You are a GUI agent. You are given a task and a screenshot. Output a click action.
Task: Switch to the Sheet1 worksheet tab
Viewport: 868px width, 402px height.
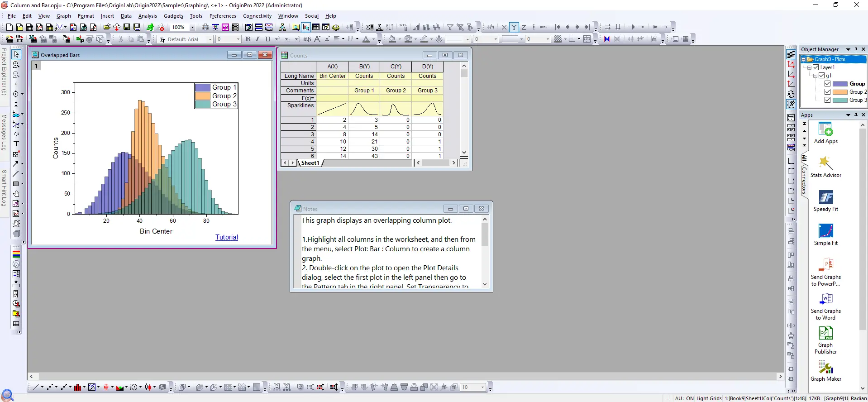coord(310,163)
